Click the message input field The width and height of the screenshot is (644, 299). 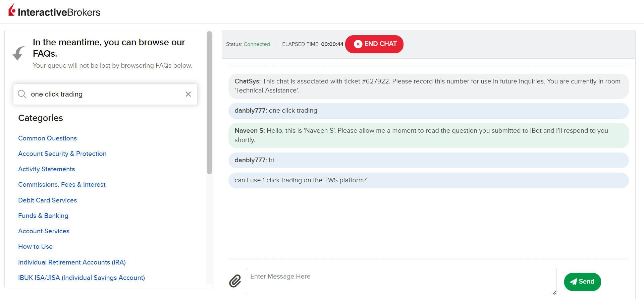(x=401, y=282)
